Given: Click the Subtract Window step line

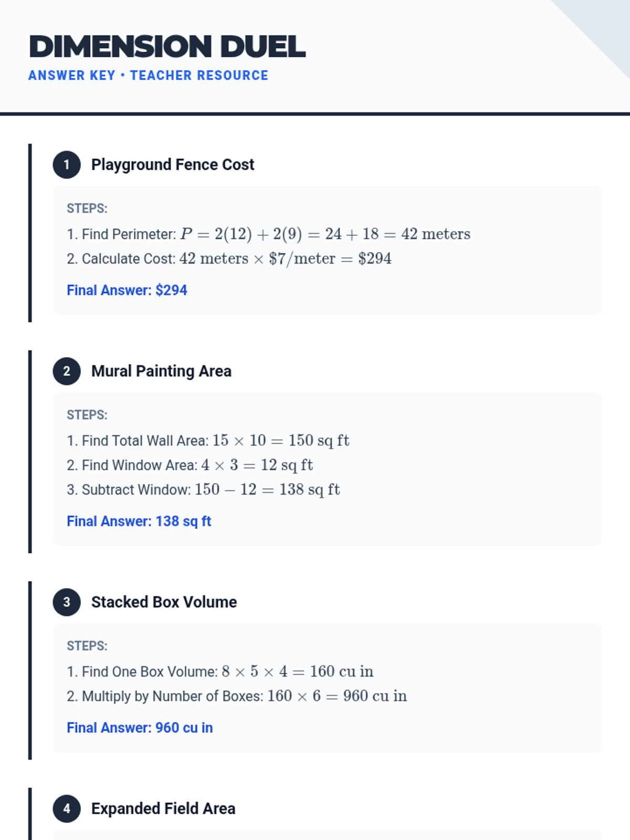Looking at the screenshot, I should (x=203, y=490).
